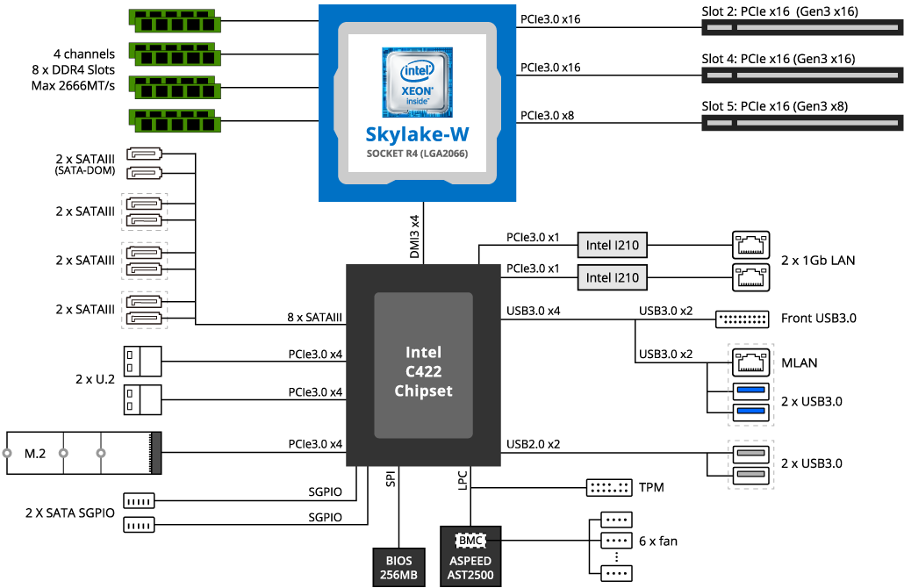Select the MLAN label
Screen dimensions: 904x588
[799, 362]
